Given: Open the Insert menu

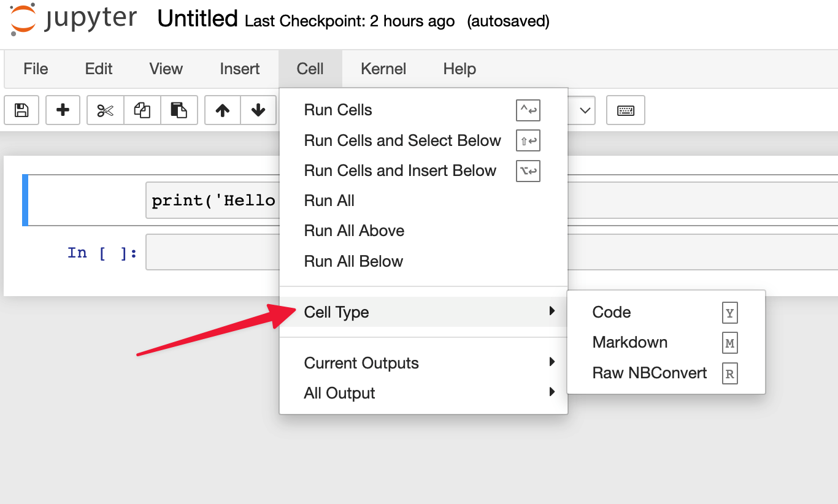Looking at the screenshot, I should (240, 69).
